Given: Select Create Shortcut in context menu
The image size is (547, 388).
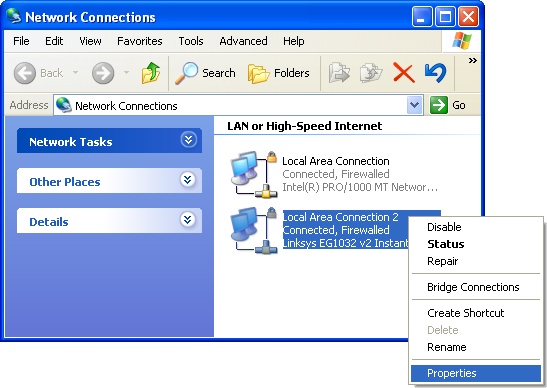Looking at the screenshot, I should point(476,313).
